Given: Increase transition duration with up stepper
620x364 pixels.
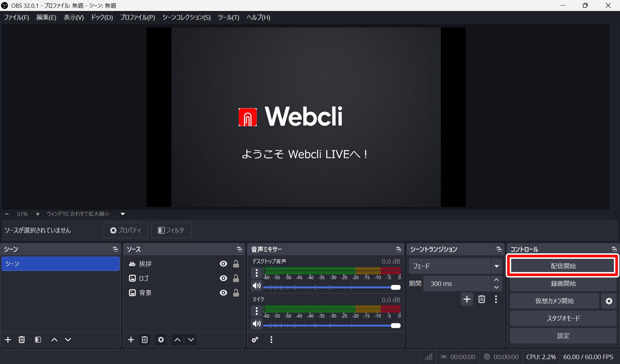Looking at the screenshot, I should pyautogui.click(x=496, y=280).
